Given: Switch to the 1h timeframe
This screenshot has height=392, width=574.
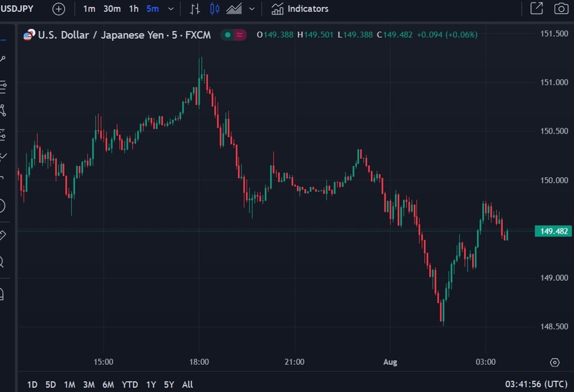Looking at the screenshot, I should pyautogui.click(x=133, y=9).
